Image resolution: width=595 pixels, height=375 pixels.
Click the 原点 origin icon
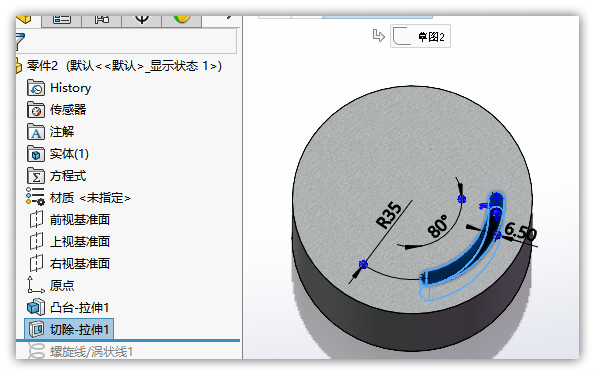click(x=36, y=285)
